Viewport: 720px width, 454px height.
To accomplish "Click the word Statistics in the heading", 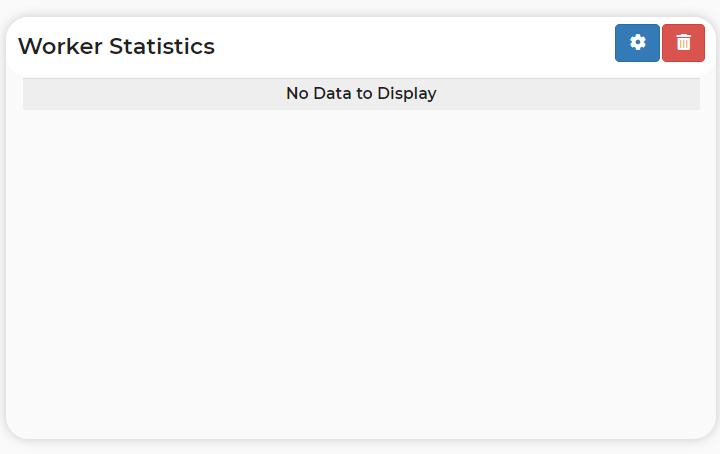I will [x=162, y=46].
